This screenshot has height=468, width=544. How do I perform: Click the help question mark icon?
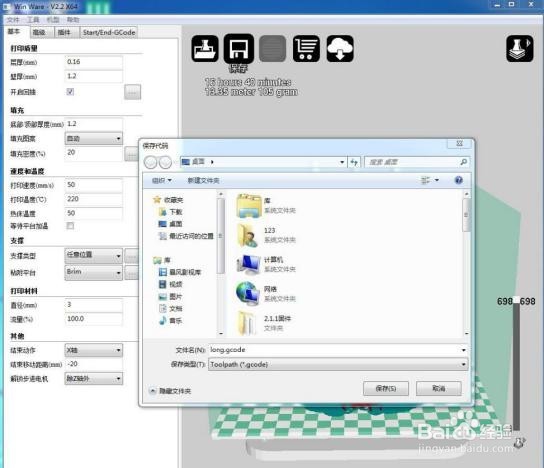pyautogui.click(x=458, y=180)
